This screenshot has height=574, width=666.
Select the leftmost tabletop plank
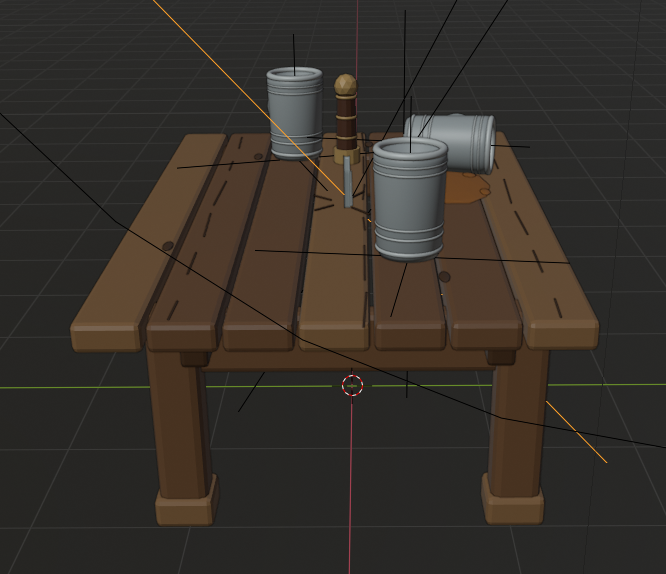[x=149, y=244]
